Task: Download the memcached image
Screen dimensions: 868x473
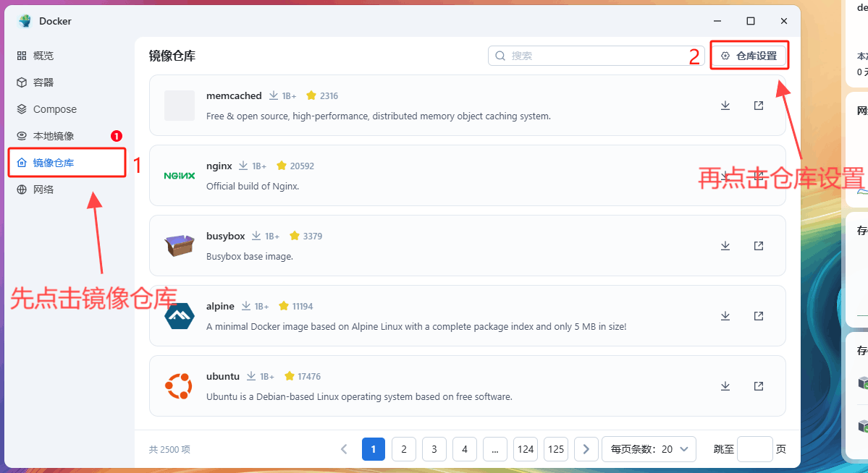Action: point(725,106)
